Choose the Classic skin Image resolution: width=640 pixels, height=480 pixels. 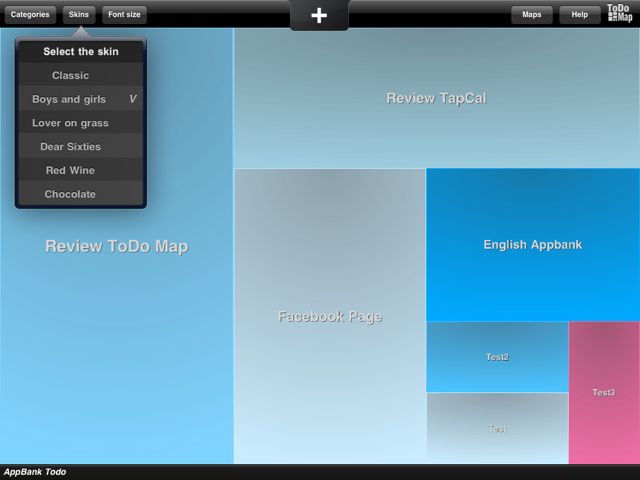81,75
